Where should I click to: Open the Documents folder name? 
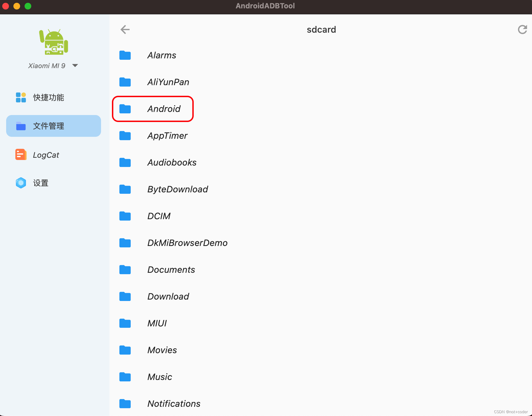(171, 270)
